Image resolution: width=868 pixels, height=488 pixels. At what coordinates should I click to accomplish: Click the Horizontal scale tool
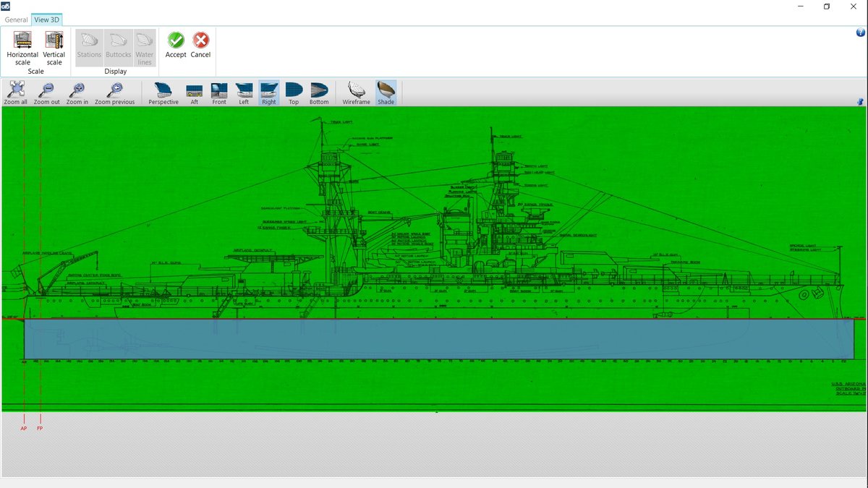[22, 48]
